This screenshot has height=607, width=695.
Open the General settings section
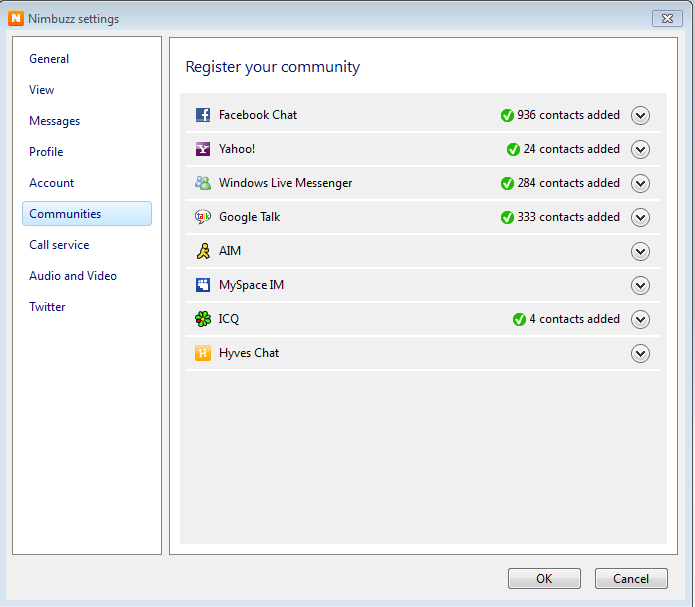[49, 59]
